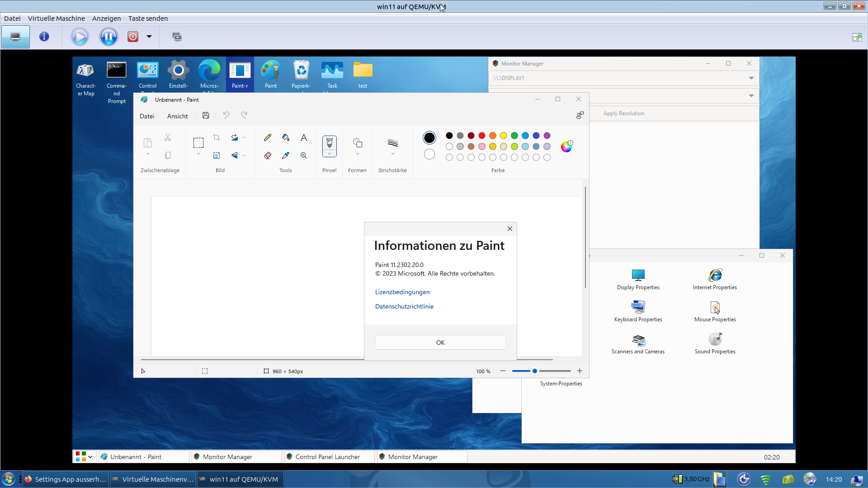Click the zoom in plus button
Screen dimensions: 868x488
(580, 371)
